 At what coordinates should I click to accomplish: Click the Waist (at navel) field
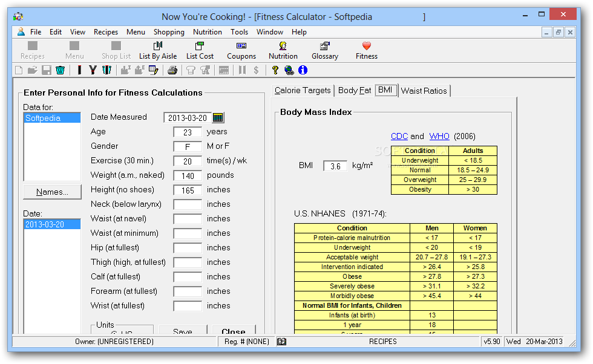coord(188,219)
